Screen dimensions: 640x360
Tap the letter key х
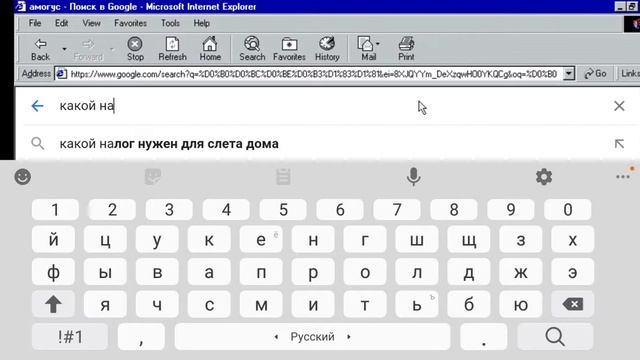[x=573, y=239]
